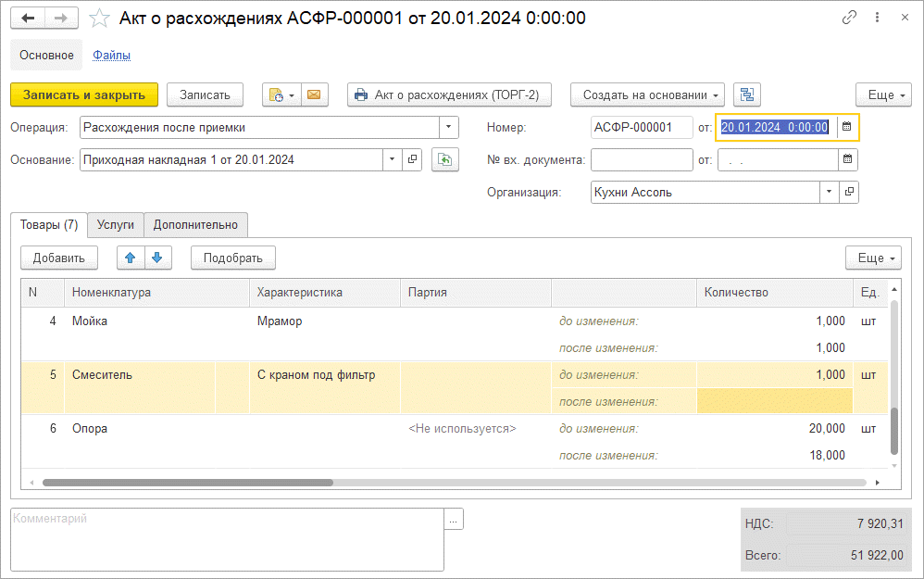Image resolution: width=924 pixels, height=579 pixels.
Task: Expand the Операция dropdown list
Action: (x=448, y=127)
